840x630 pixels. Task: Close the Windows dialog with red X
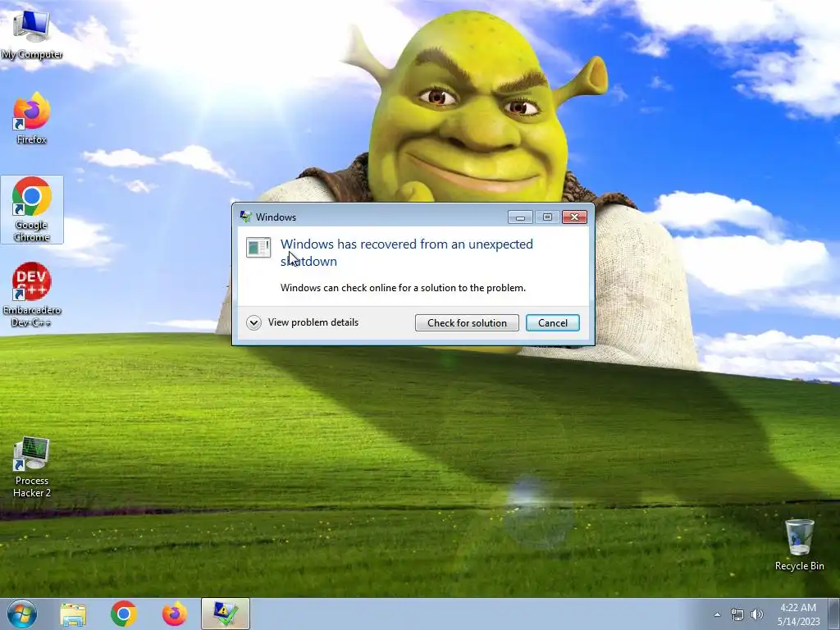coord(574,217)
